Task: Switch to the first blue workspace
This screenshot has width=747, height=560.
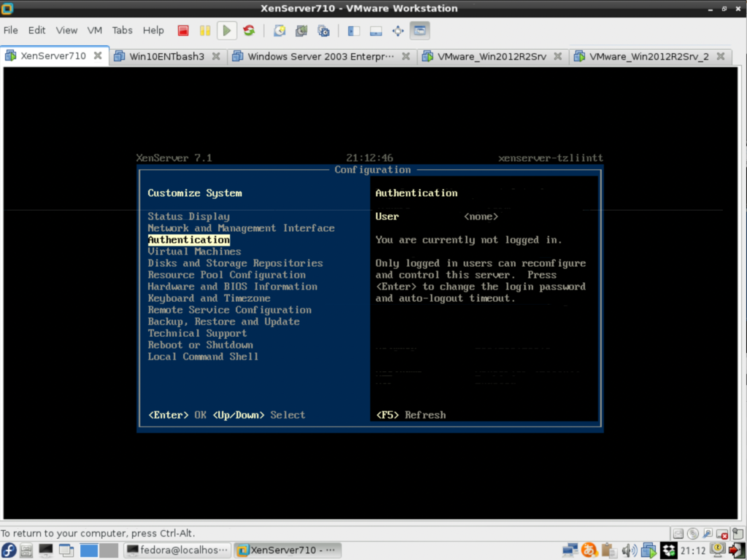Action: coord(89,551)
